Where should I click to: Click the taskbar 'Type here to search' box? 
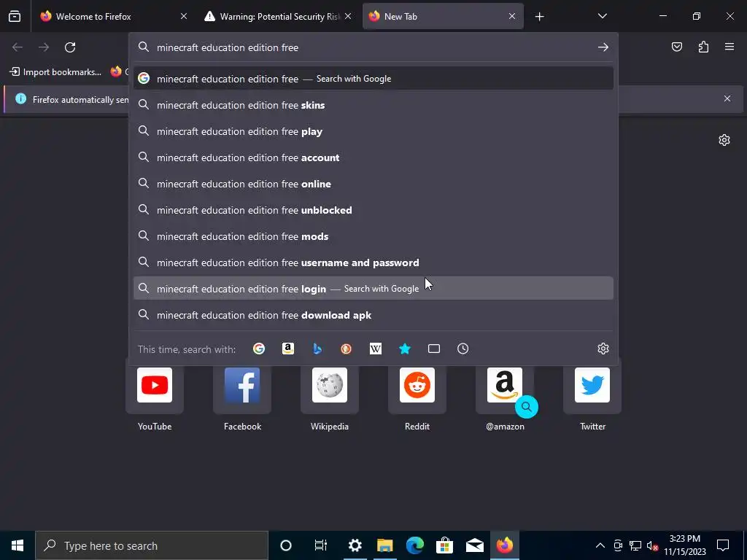click(x=152, y=545)
